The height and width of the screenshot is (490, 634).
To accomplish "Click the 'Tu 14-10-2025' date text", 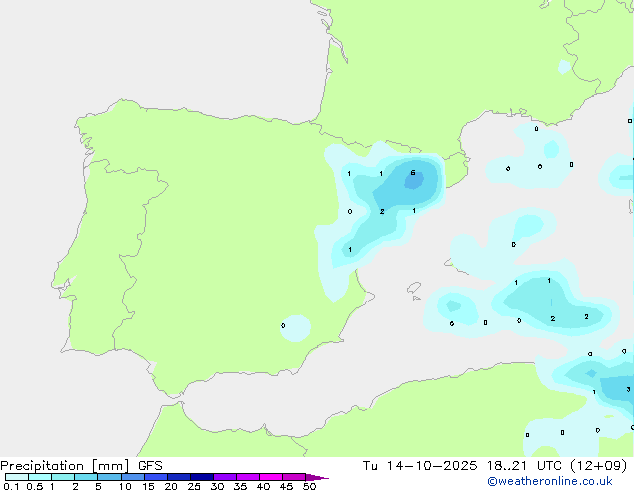I will [420, 466].
